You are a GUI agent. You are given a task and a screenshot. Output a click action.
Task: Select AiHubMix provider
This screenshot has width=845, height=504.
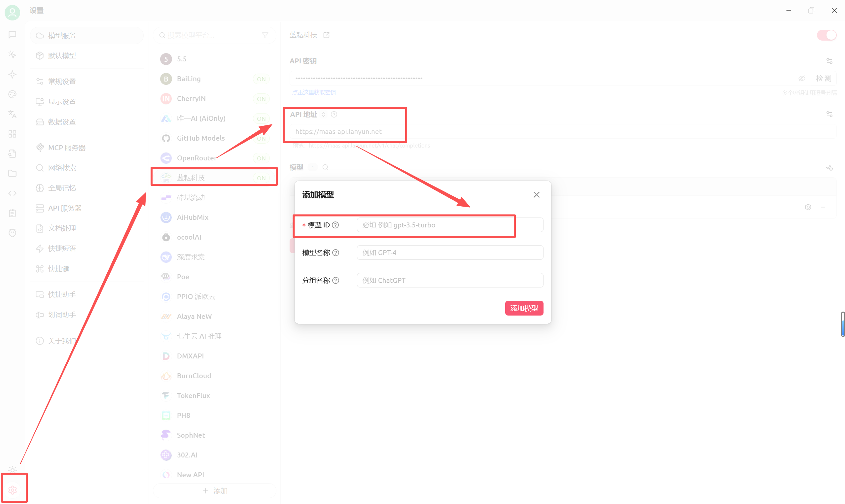tap(215, 218)
